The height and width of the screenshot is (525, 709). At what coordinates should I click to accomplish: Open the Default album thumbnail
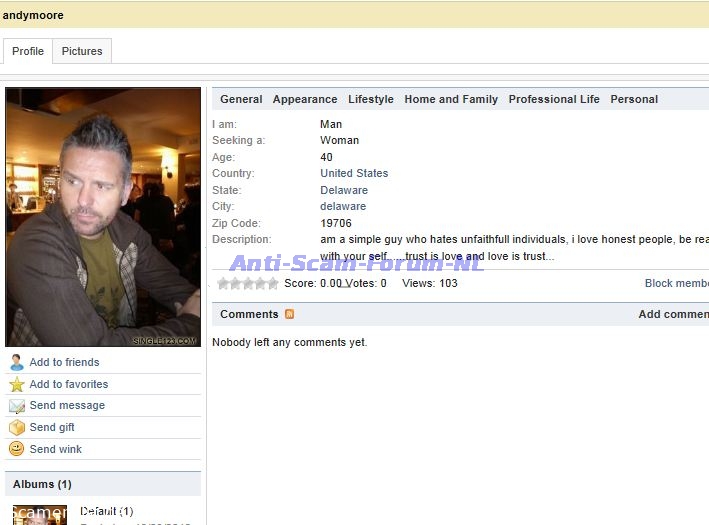pos(40,515)
